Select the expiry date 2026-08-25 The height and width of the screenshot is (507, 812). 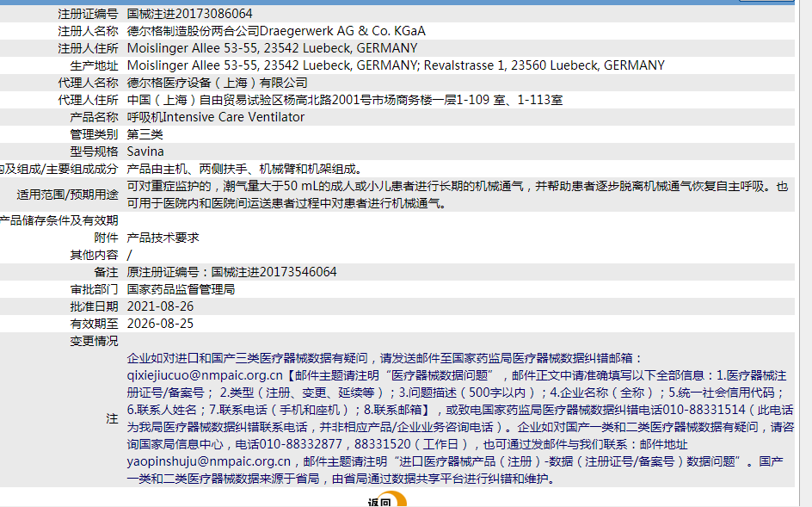click(161, 324)
